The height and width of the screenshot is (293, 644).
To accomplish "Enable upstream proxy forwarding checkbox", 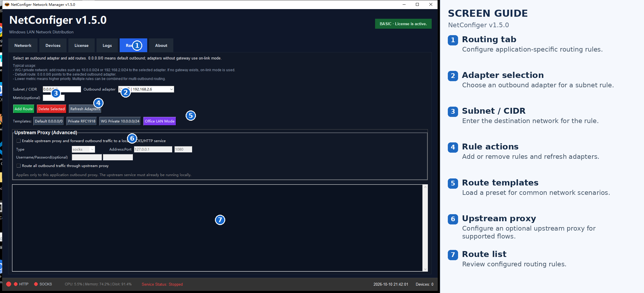I will coord(19,141).
